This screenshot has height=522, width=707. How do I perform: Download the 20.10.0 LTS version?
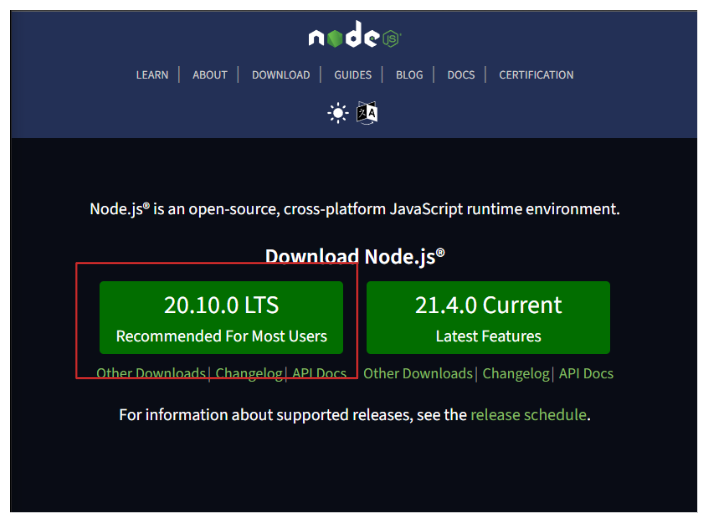221,317
